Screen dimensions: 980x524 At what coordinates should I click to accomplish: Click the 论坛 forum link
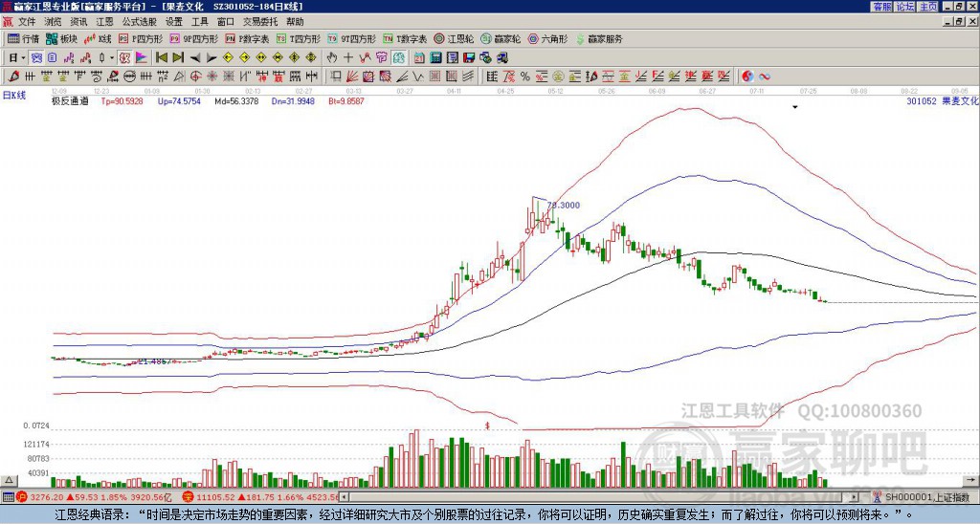pyautogui.click(x=905, y=7)
